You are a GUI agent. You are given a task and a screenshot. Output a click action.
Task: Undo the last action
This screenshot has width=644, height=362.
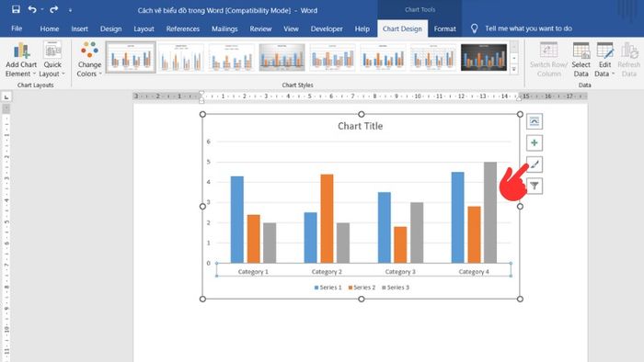tap(32, 9)
